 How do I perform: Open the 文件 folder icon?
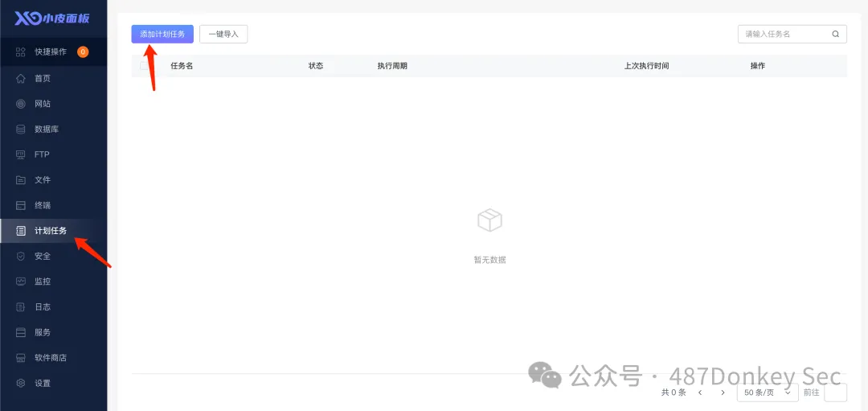coord(21,180)
